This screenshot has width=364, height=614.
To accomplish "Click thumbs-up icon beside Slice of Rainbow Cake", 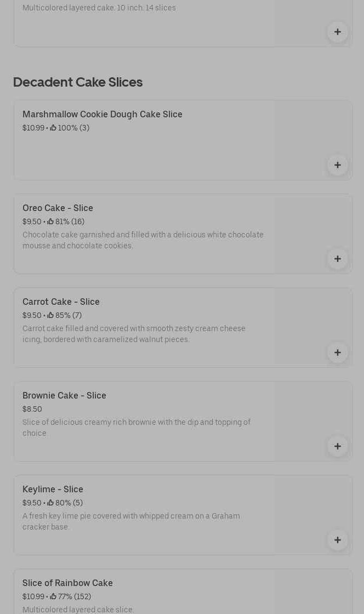I will (53, 596).
